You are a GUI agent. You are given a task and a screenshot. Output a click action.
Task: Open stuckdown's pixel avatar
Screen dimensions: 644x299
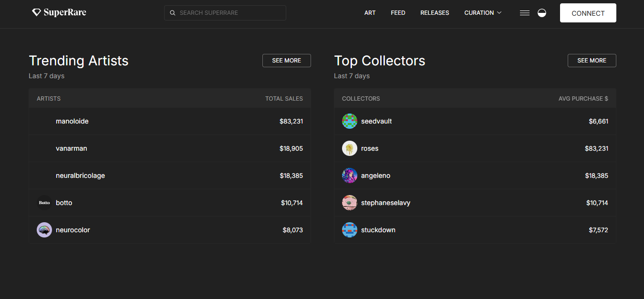click(350, 230)
